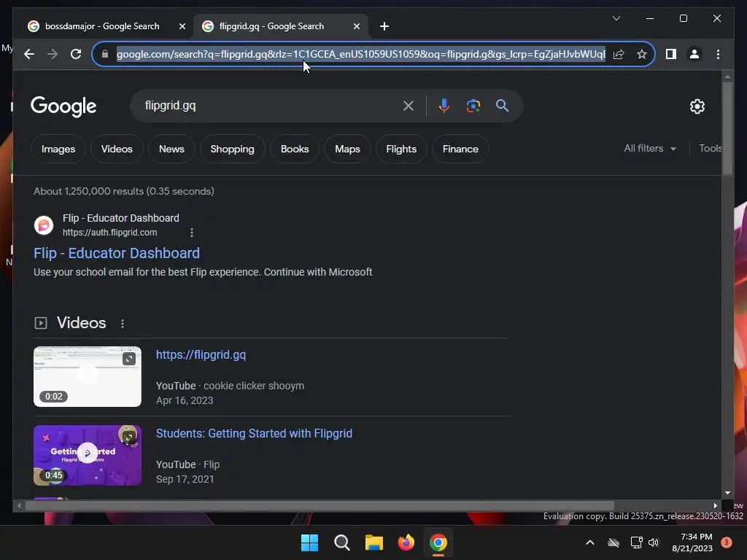Open File Explorer from the taskbar

pyautogui.click(x=374, y=542)
